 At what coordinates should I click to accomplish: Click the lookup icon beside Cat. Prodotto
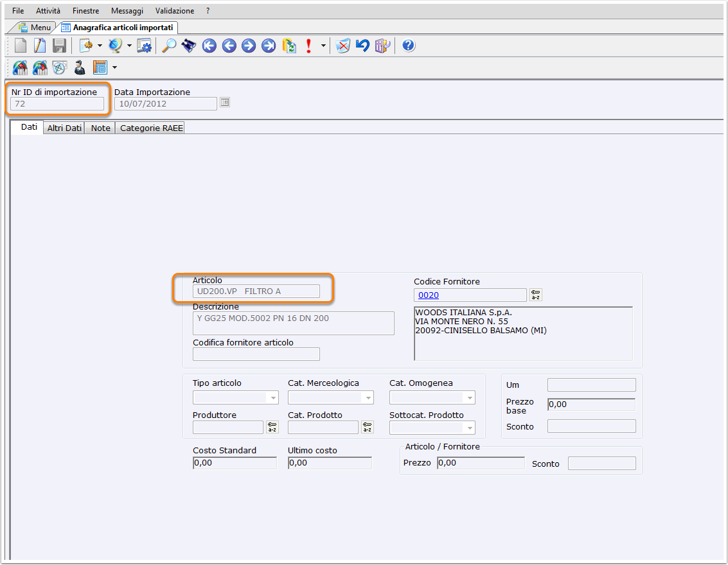click(368, 427)
